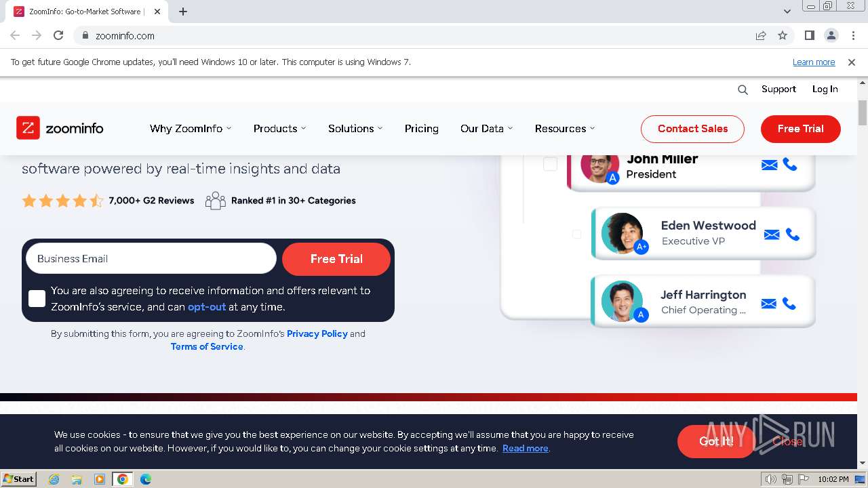The width and height of the screenshot is (868, 488).
Task: Go to Log In
Action: 825,89
